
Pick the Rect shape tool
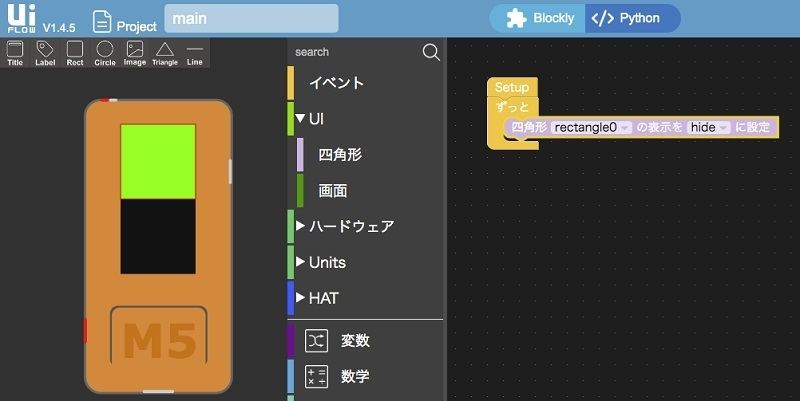[x=75, y=53]
